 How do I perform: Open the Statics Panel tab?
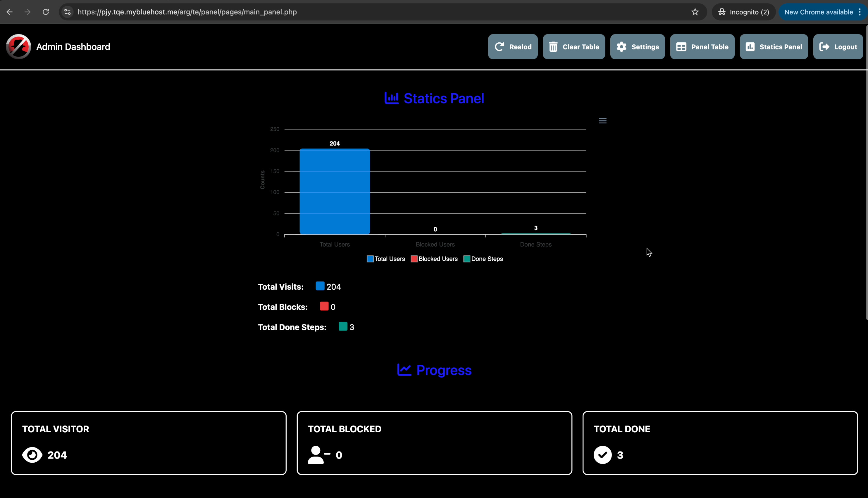point(774,47)
